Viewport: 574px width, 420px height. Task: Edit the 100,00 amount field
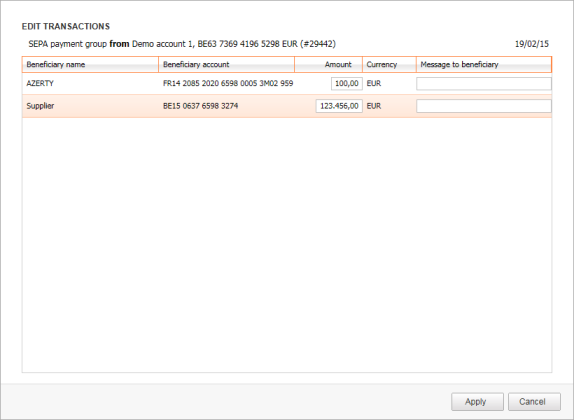coord(347,83)
